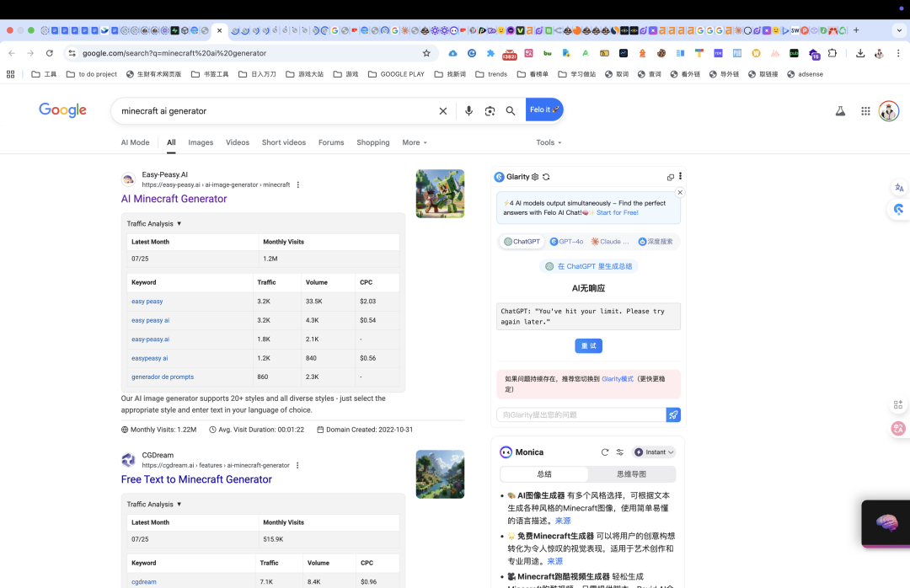Open the tab list chevron

click(x=899, y=30)
